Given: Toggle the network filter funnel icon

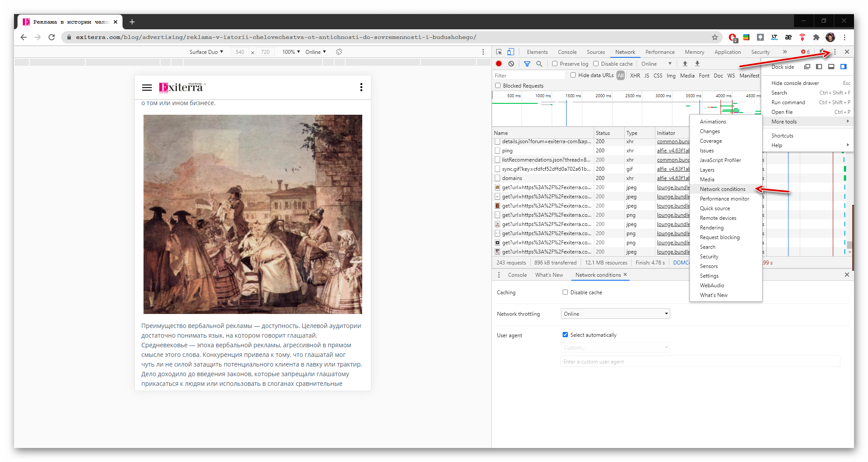Looking at the screenshot, I should [527, 63].
